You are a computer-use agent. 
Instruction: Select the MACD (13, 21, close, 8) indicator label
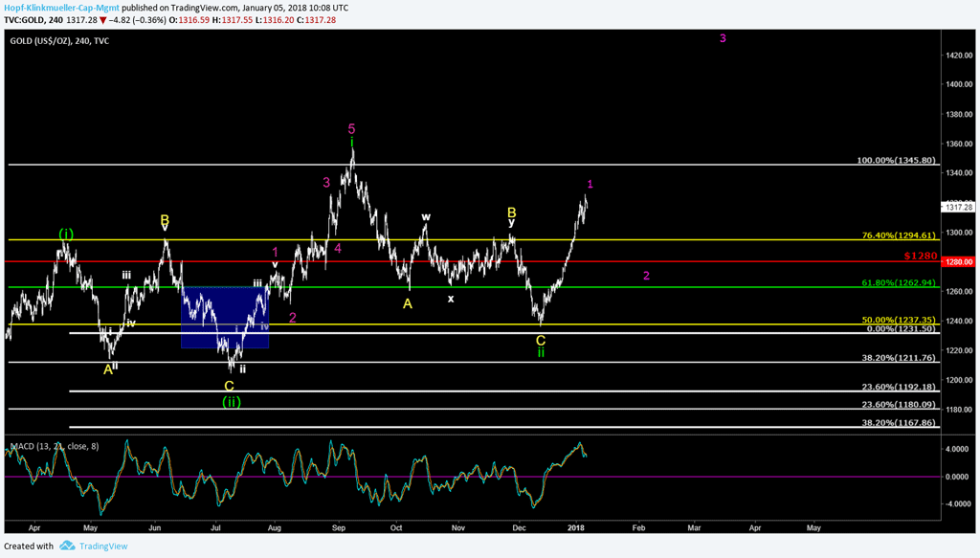[56, 446]
